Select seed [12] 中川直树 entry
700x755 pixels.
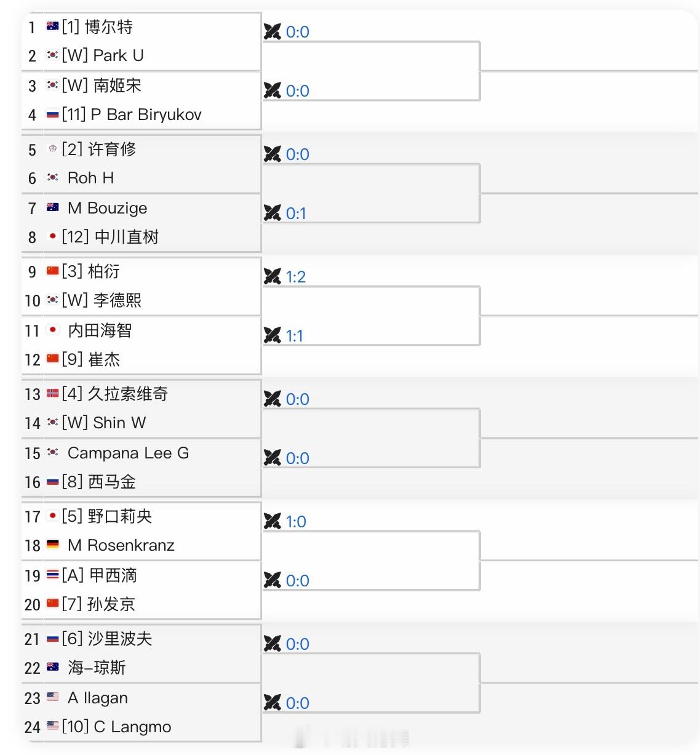110,237
